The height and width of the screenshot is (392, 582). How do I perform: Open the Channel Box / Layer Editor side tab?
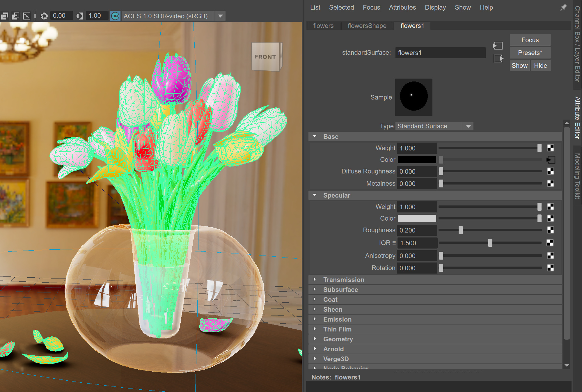(577, 44)
